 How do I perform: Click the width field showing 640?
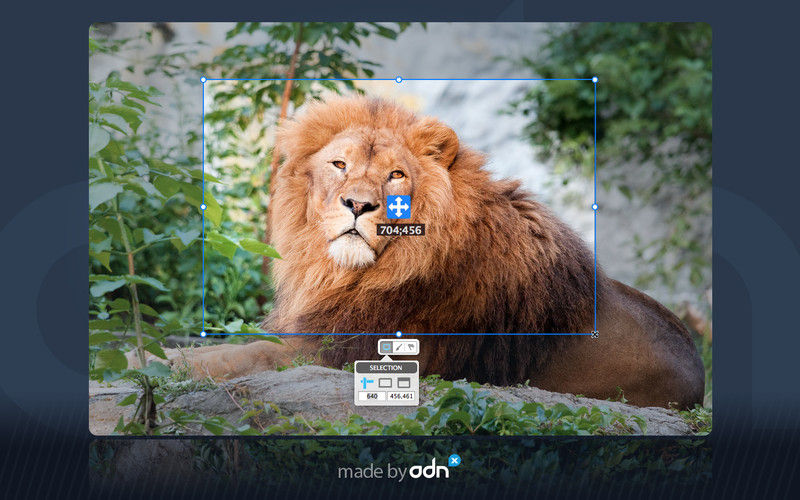pos(372,396)
